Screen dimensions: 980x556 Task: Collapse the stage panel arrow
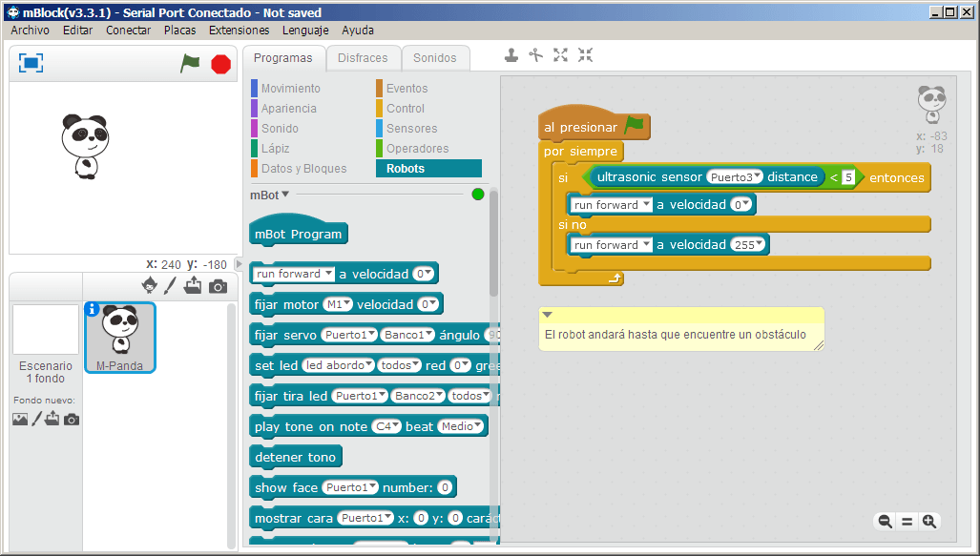tap(239, 264)
